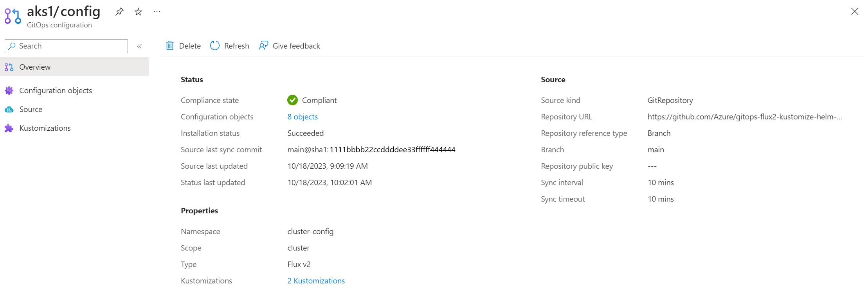This screenshot has height=294, width=868.
Task: Open the 2 Kustomizations link
Action: [316, 281]
